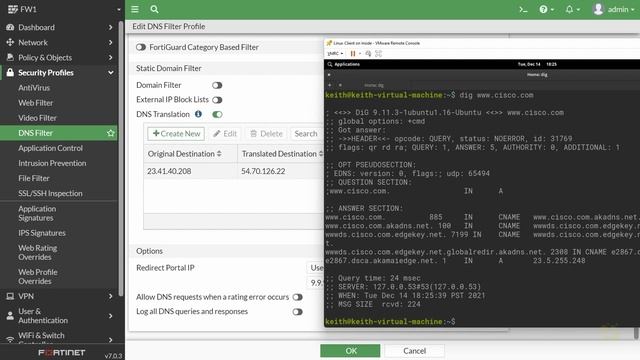Enable the Domain Filter toggle

[217, 85]
